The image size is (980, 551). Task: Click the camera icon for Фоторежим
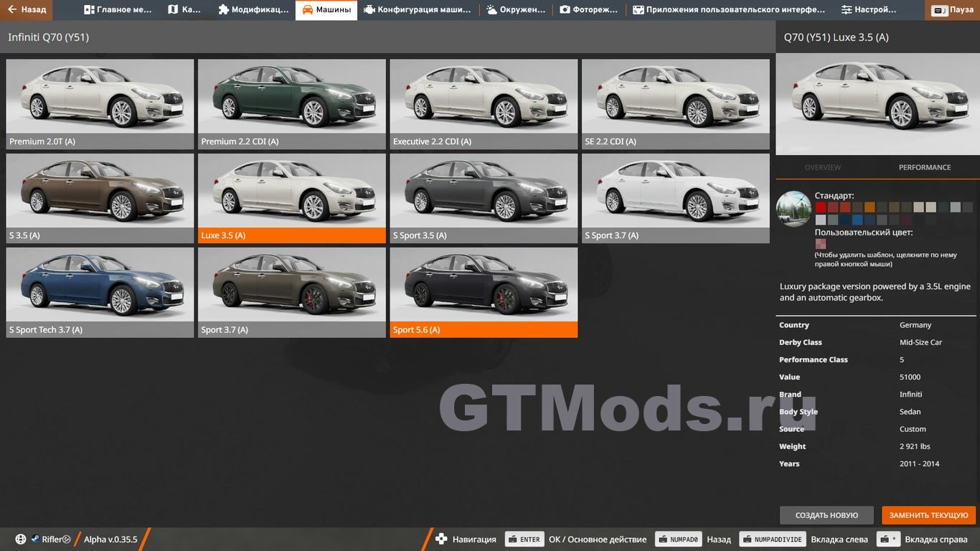coord(565,10)
